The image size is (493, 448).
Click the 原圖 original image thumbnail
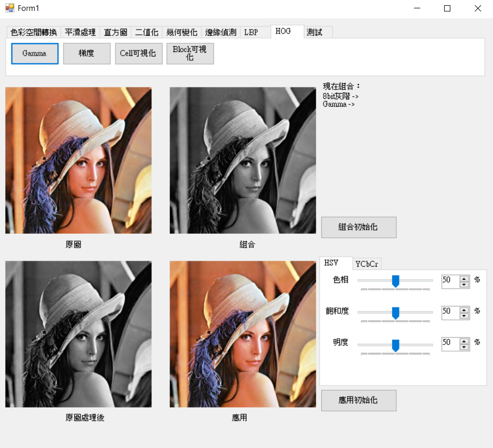coord(79,160)
